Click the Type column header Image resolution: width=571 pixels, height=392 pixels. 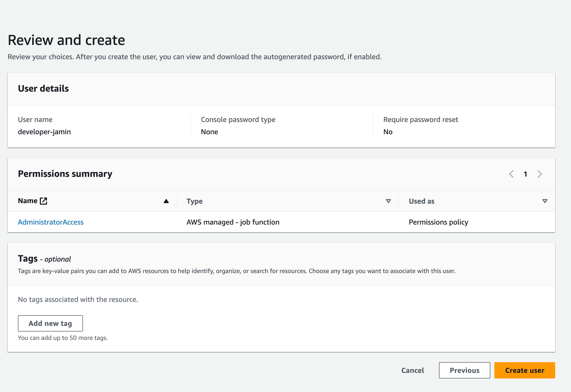pos(195,201)
